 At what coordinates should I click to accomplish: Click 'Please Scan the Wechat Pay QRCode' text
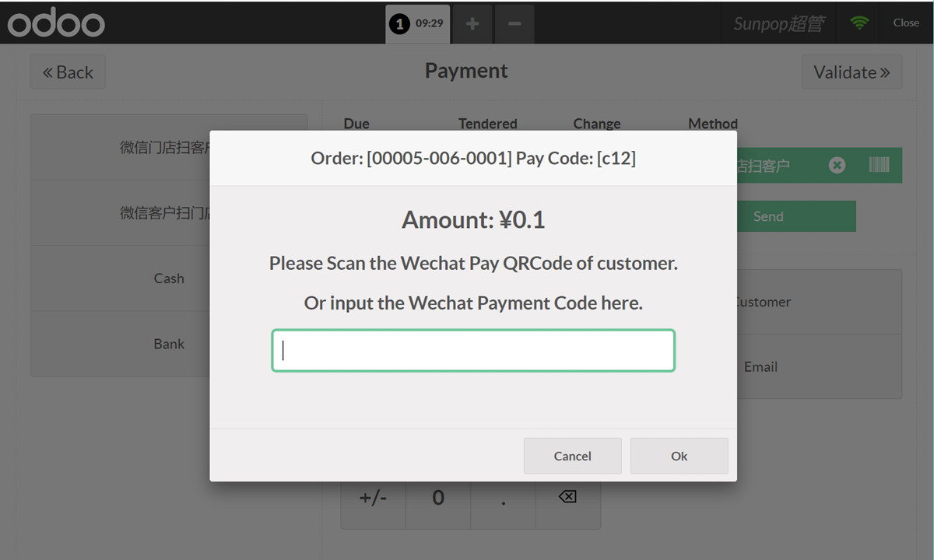coord(473,263)
